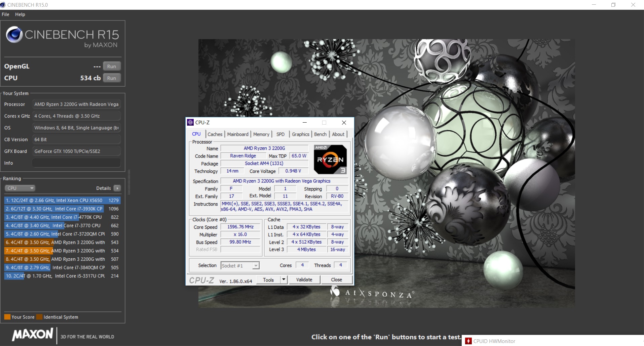The width and height of the screenshot is (644, 346).
Task: Click the Tools button in CPU-Z
Action: coord(268,280)
